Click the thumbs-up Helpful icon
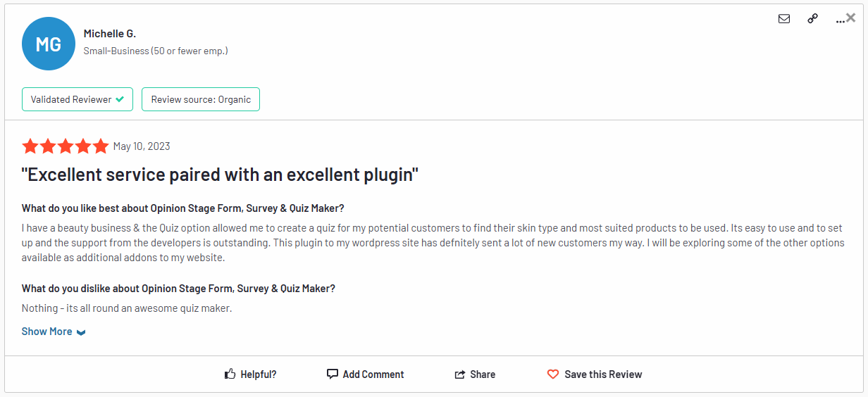The width and height of the screenshot is (868, 397). pos(230,374)
